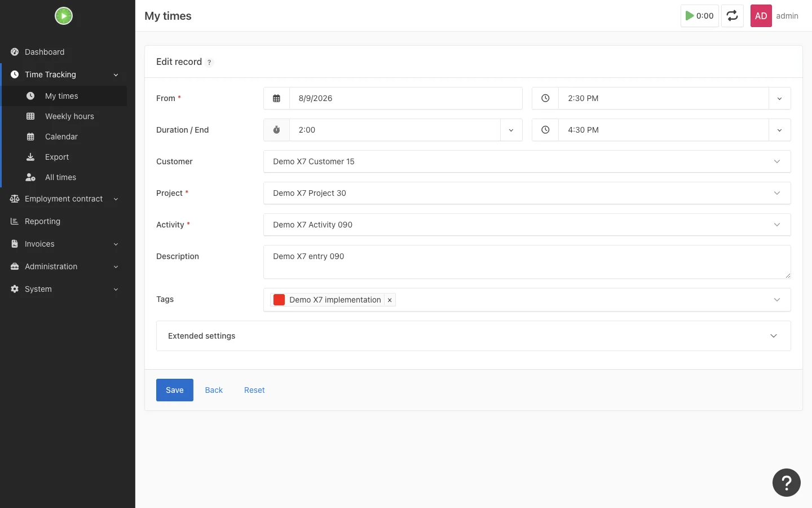812x508 pixels.
Task: Edit the From date field 8/9/2026
Action: point(405,98)
